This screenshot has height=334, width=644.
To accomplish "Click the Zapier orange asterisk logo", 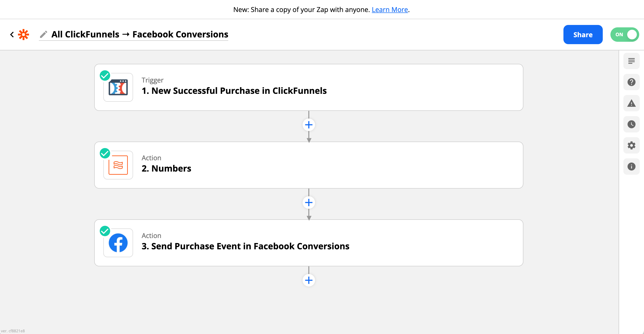I will coord(23,35).
